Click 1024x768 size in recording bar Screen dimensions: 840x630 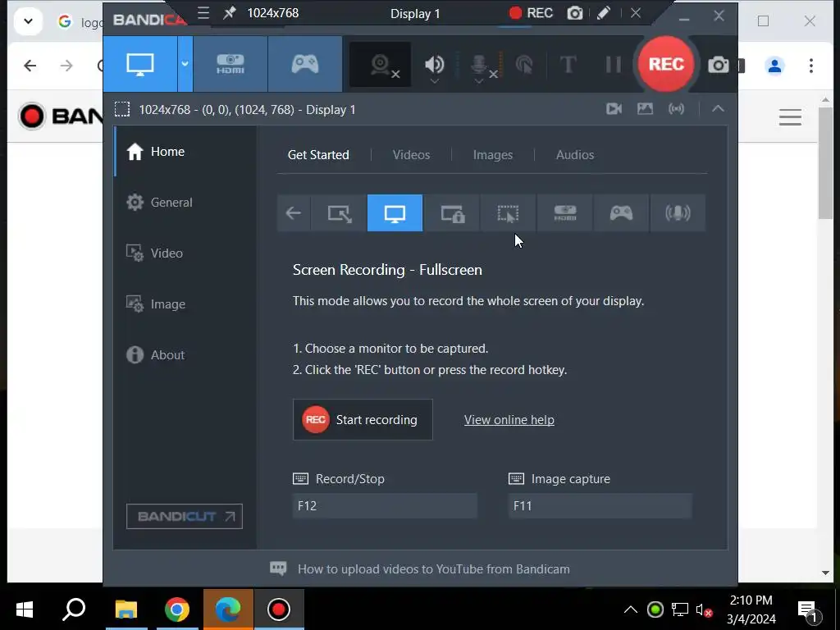click(272, 13)
